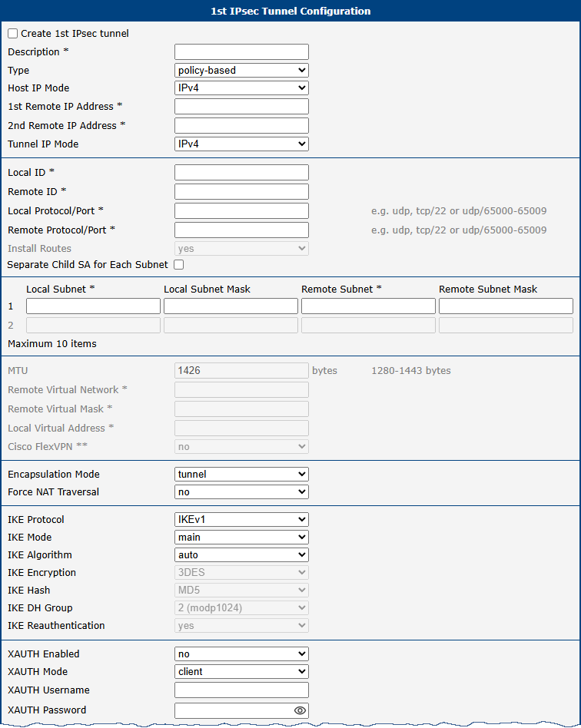Click the Description input field

[x=241, y=51]
